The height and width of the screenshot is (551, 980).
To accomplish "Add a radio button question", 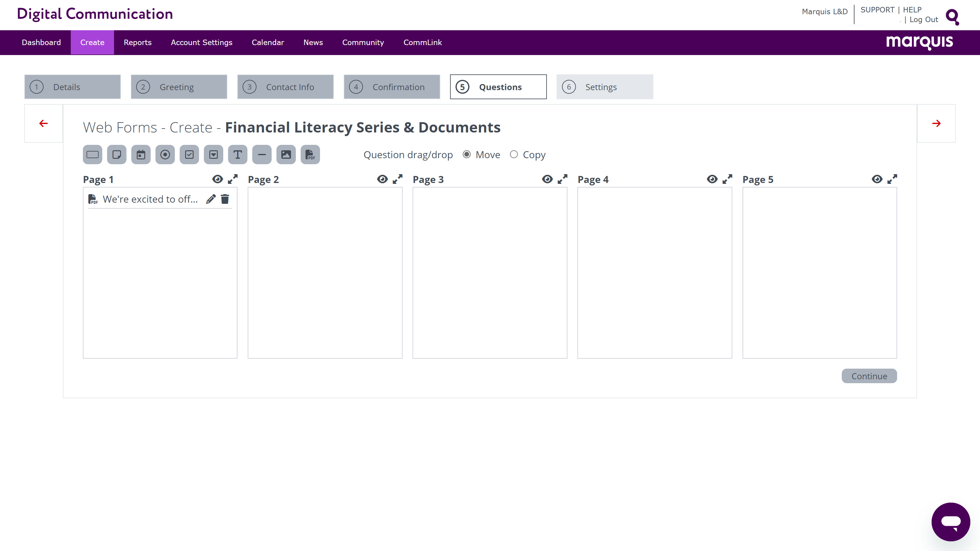I will (x=165, y=155).
